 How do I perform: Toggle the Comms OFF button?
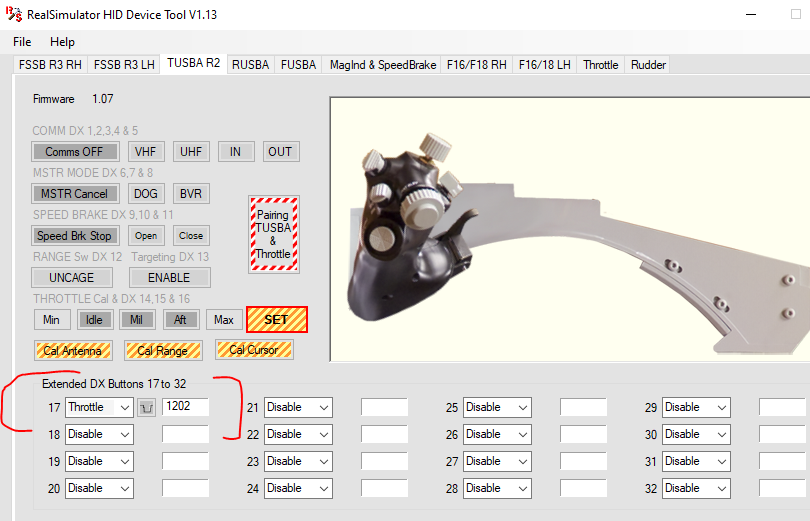[x=75, y=152]
